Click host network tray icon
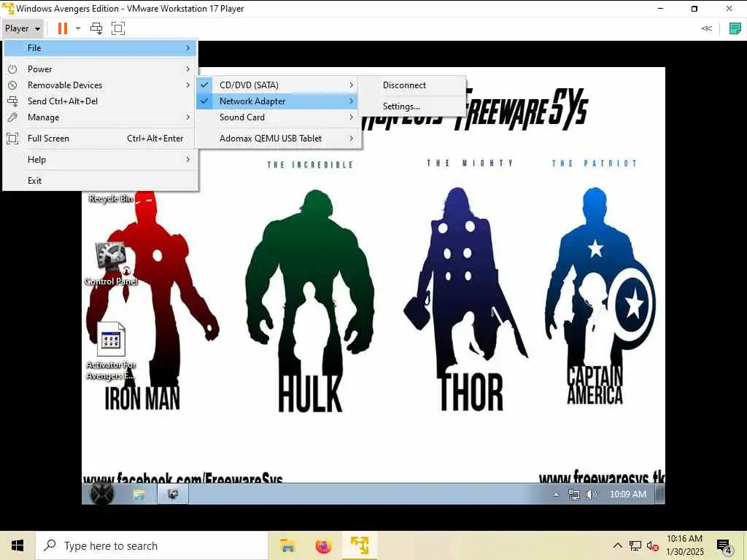The image size is (747, 560). click(635, 545)
